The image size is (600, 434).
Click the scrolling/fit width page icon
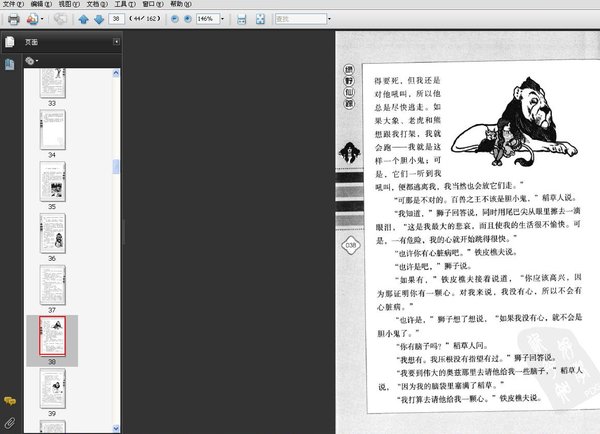coord(241,19)
